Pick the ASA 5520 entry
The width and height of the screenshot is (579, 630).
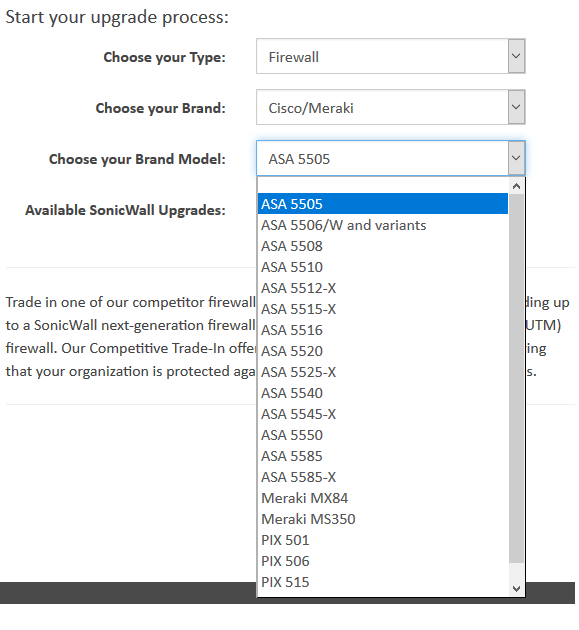(383, 351)
